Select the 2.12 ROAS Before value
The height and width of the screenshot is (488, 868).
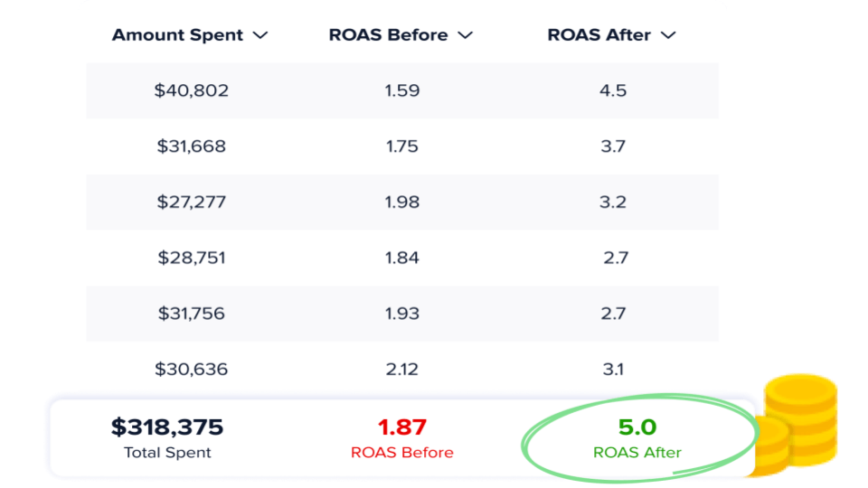[401, 369]
